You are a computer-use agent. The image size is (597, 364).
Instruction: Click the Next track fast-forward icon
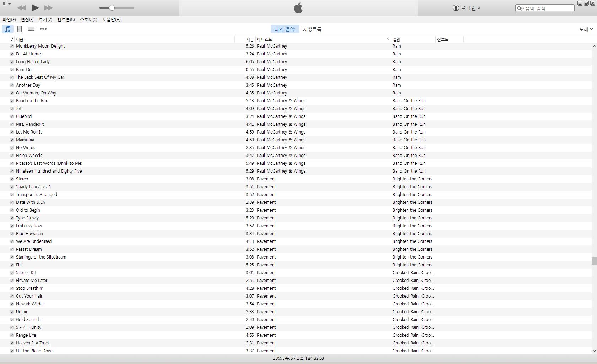point(48,7)
